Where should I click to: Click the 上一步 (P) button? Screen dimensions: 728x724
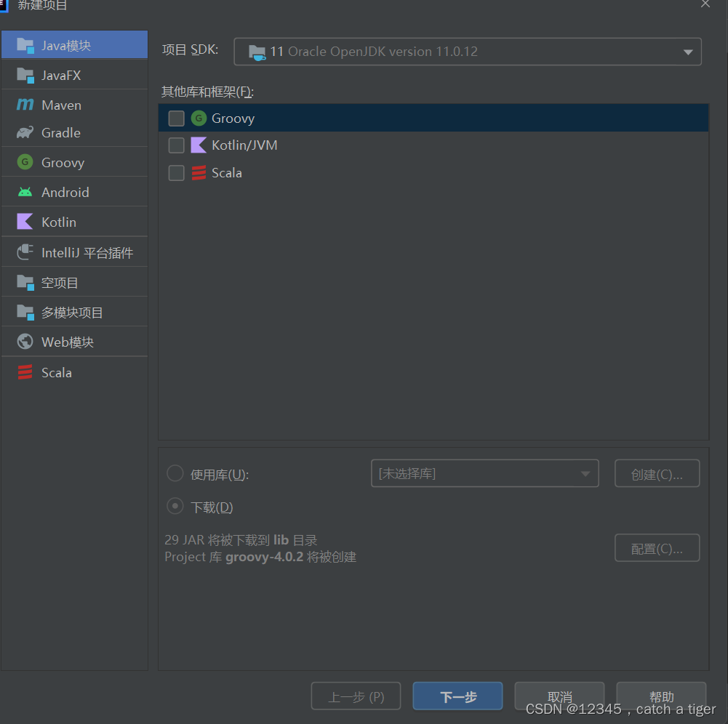pyautogui.click(x=356, y=696)
